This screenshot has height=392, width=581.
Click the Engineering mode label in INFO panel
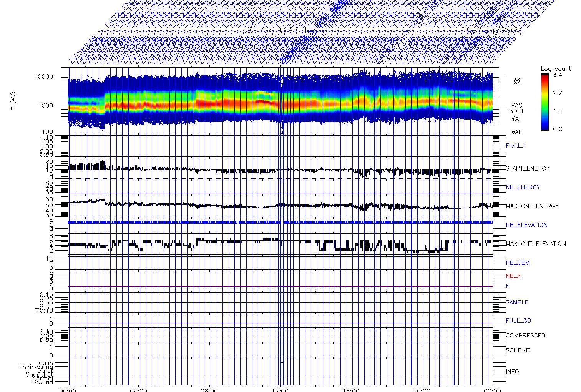36,367
